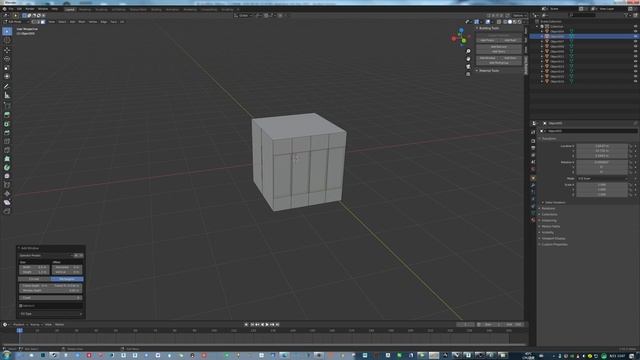Open rotation Mode XYZ Euler dropdown
Image resolution: width=640 pixels, height=360 pixels.
(602, 178)
